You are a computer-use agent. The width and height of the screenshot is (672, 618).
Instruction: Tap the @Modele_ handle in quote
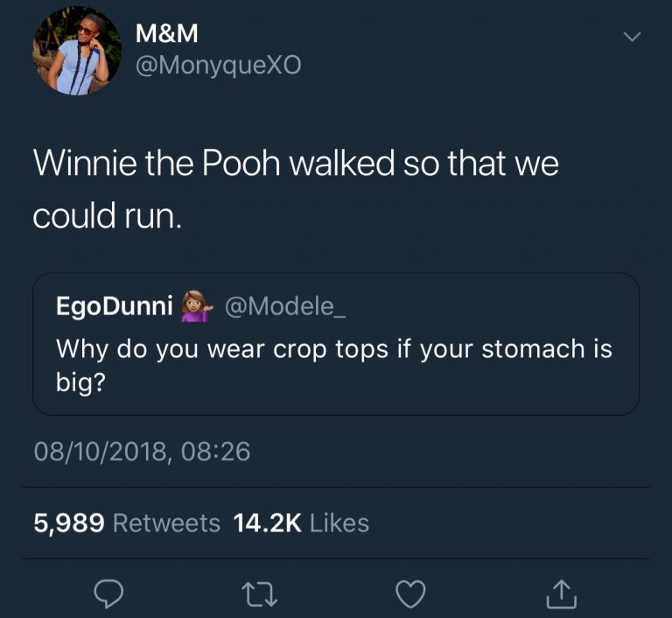284,306
